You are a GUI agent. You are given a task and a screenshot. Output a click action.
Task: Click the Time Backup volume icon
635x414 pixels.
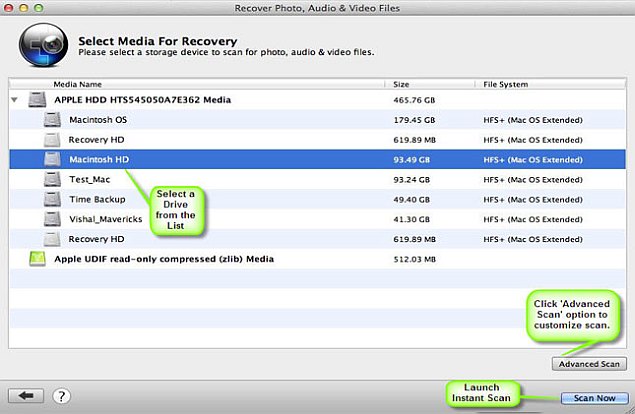[x=52, y=199]
